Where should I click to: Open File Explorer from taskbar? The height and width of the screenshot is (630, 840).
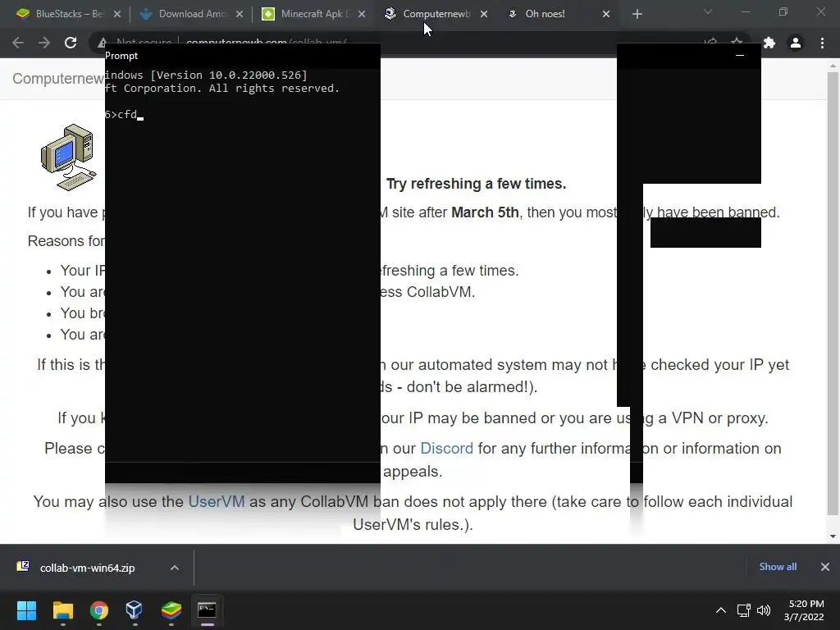click(x=62, y=610)
